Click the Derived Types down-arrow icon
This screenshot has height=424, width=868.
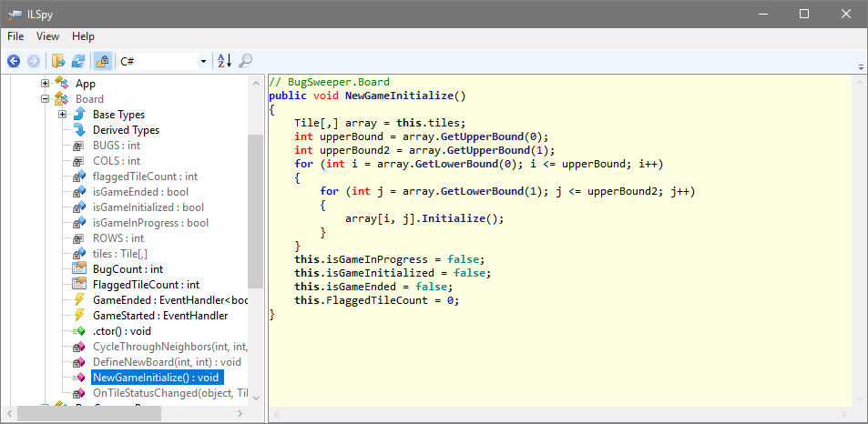point(80,130)
